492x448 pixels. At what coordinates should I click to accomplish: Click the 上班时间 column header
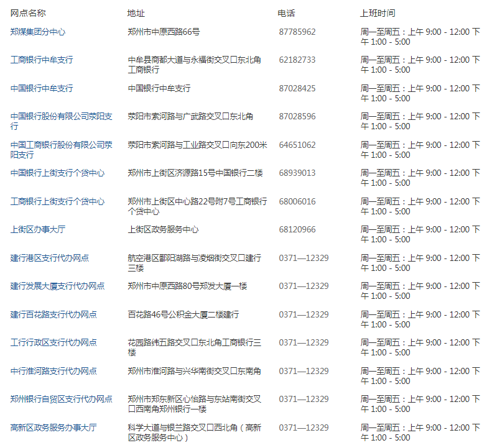(378, 13)
